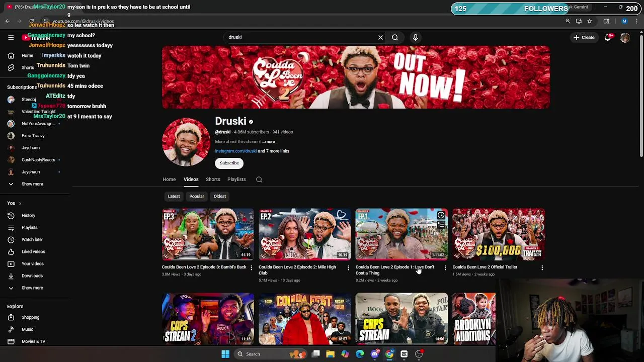
Task: Open Extra Traavy subscription channel
Action: click(33, 136)
